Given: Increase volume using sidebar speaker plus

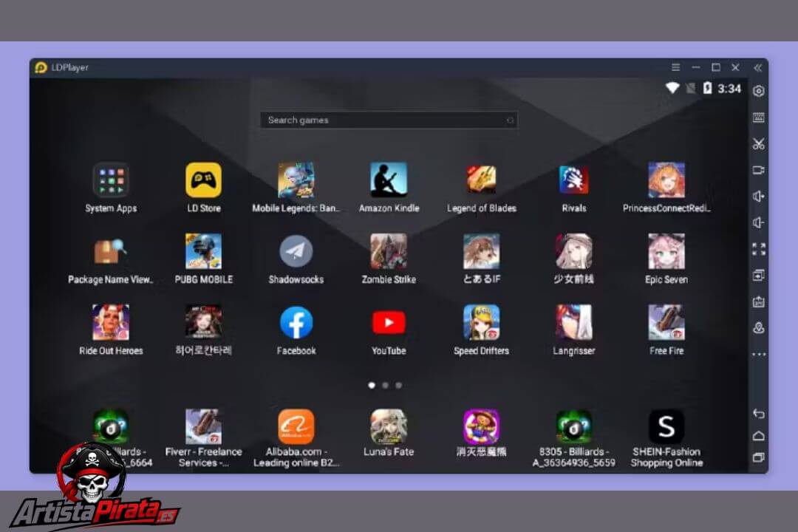Looking at the screenshot, I should [x=758, y=197].
